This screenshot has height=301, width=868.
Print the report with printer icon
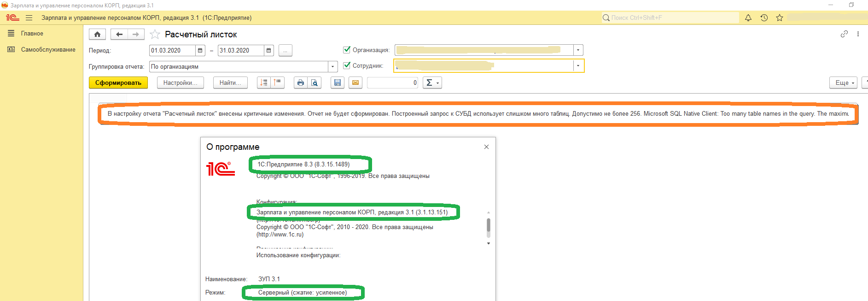[x=301, y=83]
